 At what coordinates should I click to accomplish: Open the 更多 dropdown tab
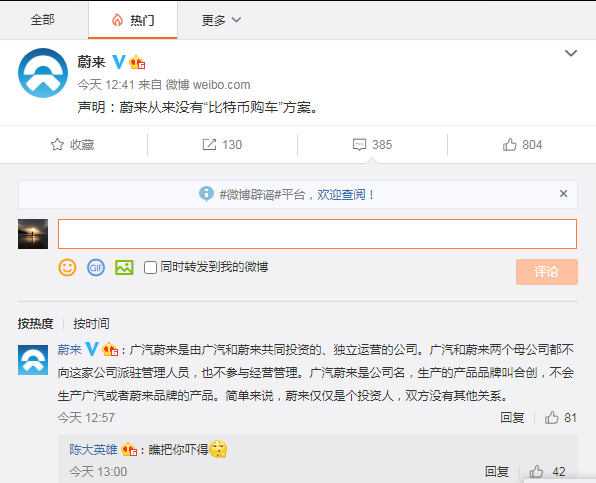coord(221,20)
